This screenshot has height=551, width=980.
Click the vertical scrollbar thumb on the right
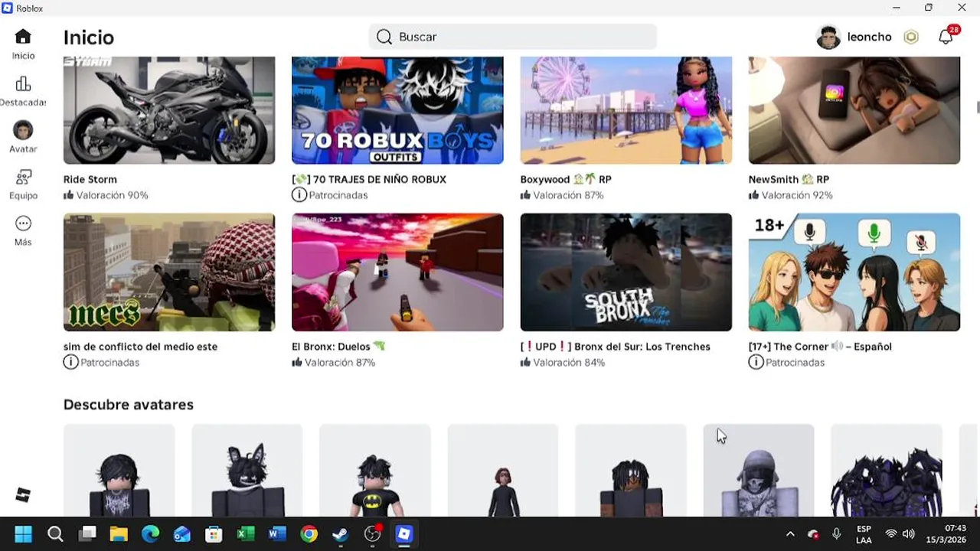click(x=978, y=106)
